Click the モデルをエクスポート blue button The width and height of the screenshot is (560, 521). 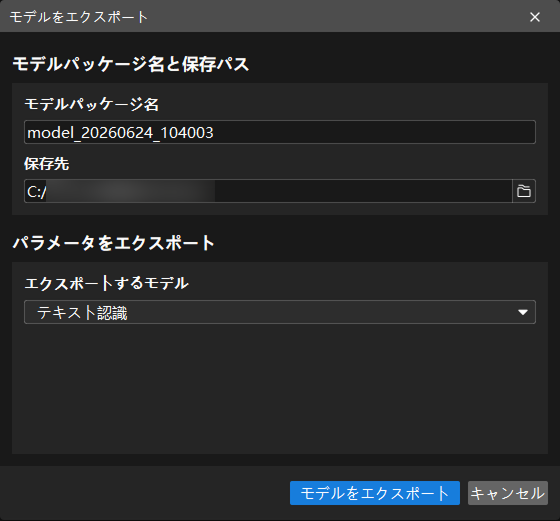click(375, 493)
